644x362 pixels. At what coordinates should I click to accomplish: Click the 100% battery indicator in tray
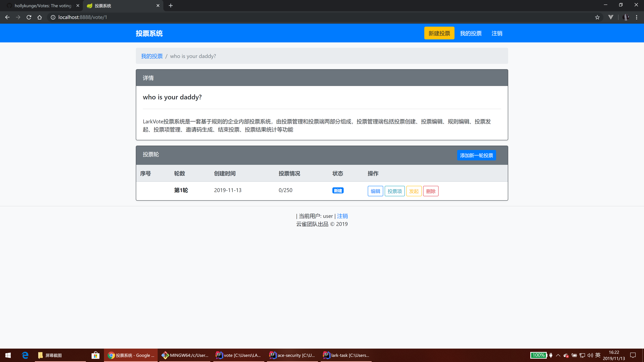click(x=539, y=355)
